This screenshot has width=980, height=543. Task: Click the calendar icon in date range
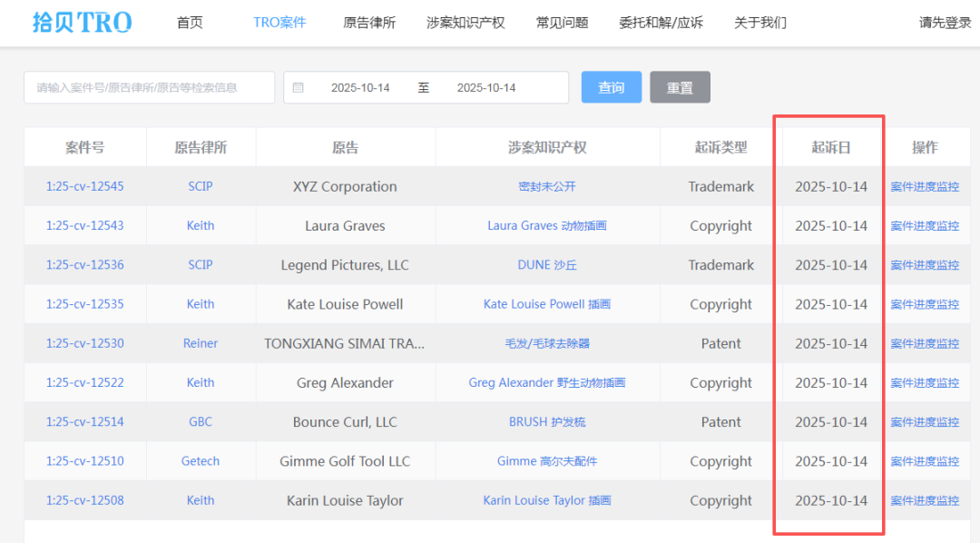pos(299,88)
